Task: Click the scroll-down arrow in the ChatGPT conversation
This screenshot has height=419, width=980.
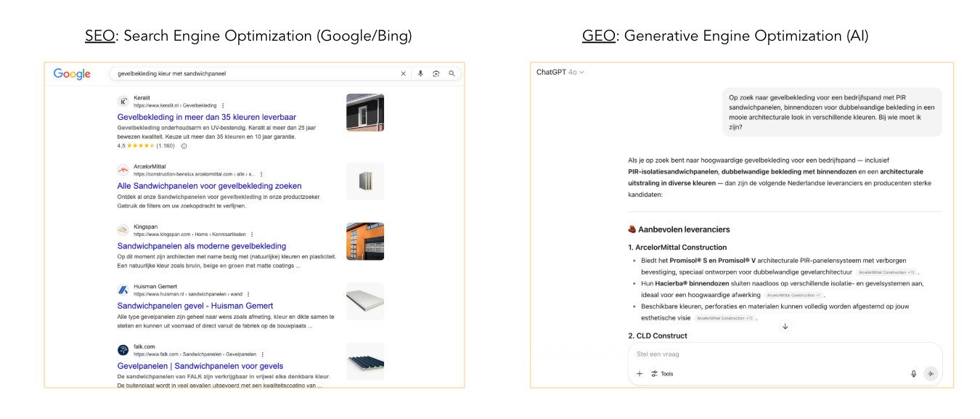Action: pos(785,325)
